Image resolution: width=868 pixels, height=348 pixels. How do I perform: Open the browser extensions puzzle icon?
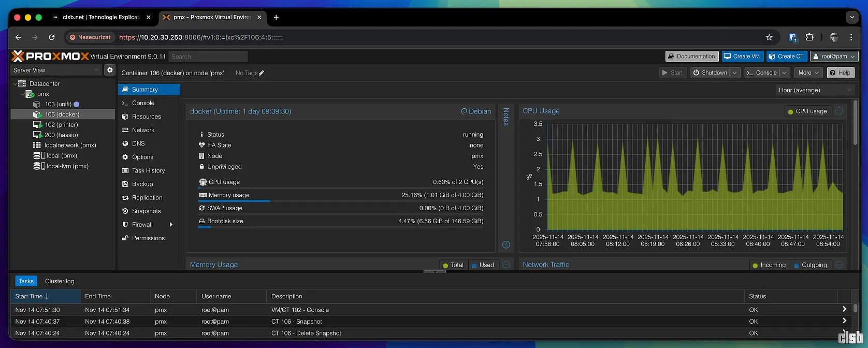[x=809, y=37]
